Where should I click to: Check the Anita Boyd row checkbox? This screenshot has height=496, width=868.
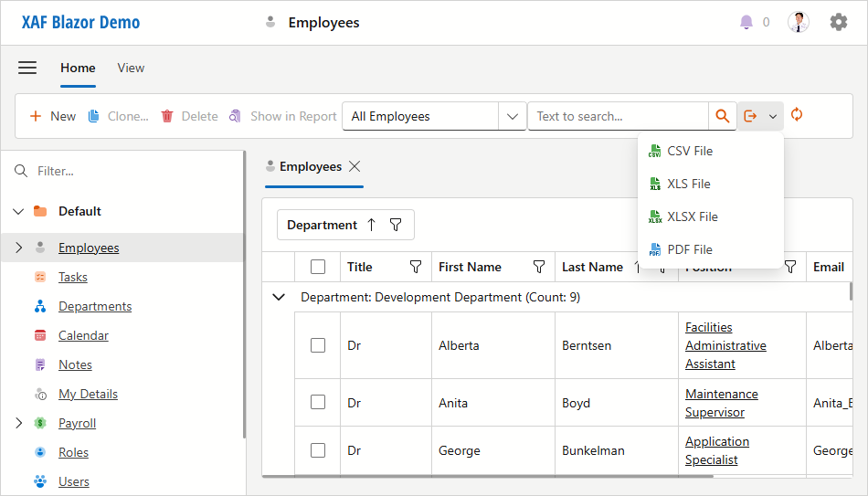[318, 402]
